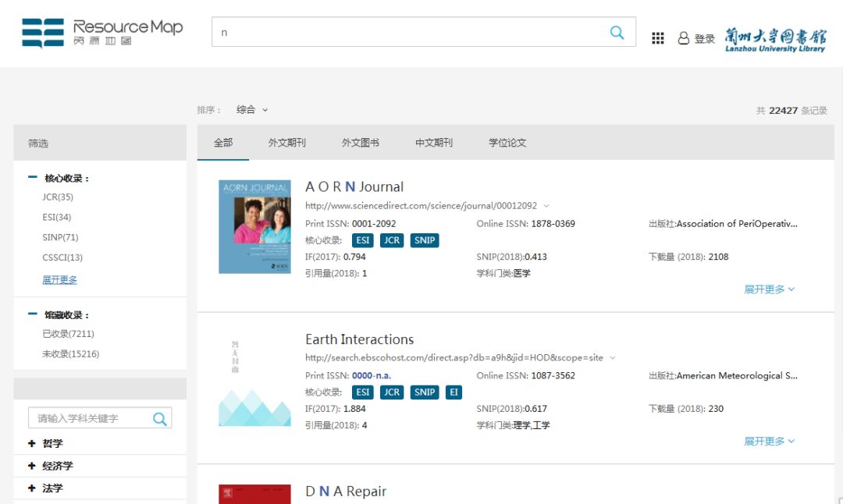This screenshot has height=504, width=843.
Task: Expand URL chevron for AORN Journal
Action: [546, 206]
